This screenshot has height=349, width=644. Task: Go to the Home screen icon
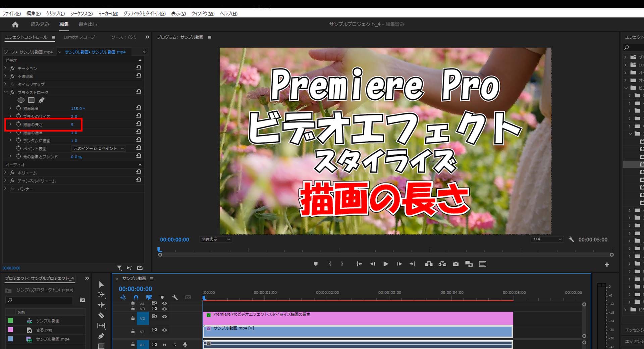(x=15, y=24)
